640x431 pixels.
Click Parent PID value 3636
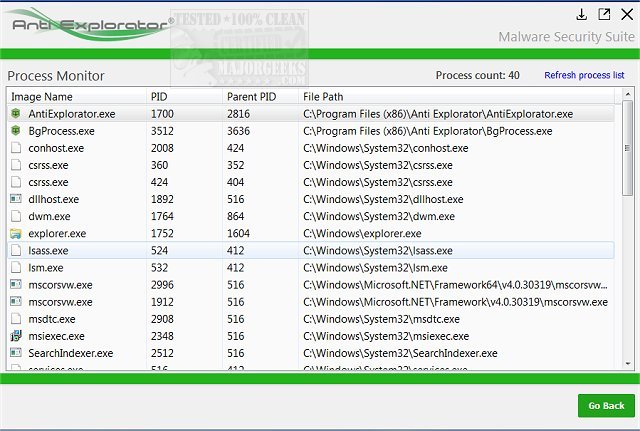238,131
